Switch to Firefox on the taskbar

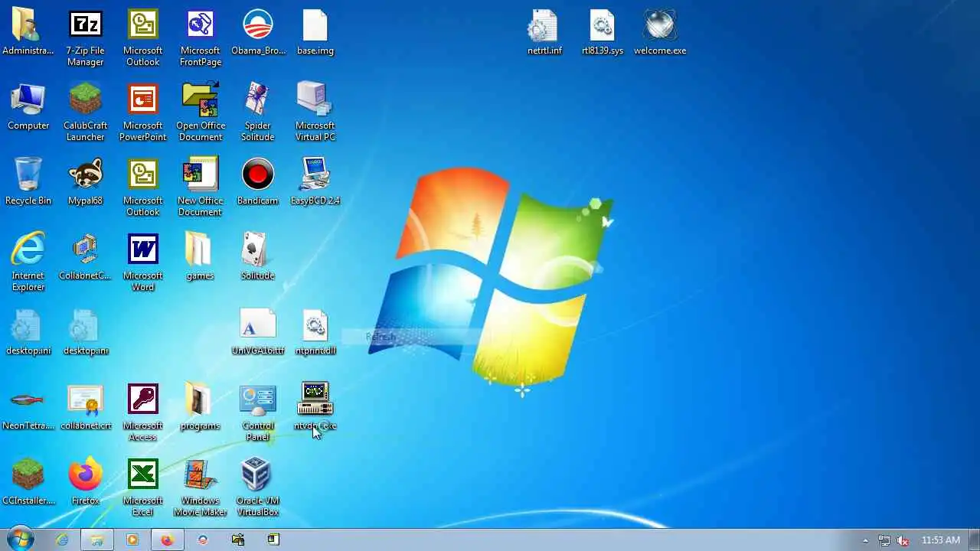point(167,540)
